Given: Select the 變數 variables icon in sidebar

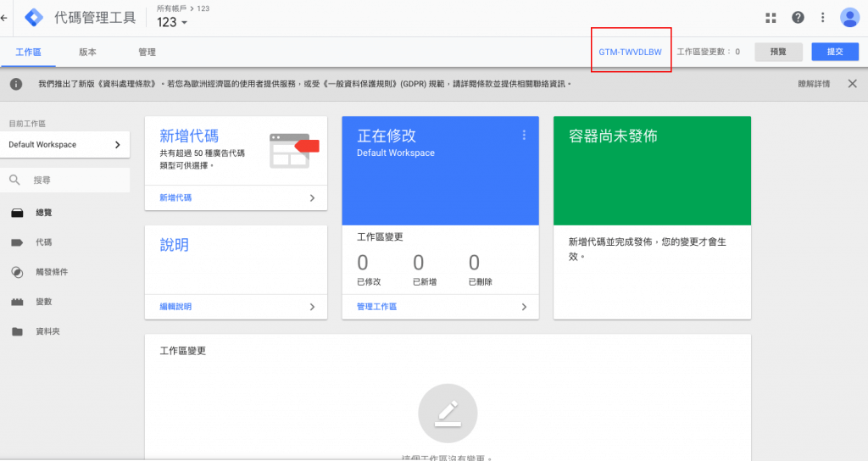Looking at the screenshot, I should tap(17, 303).
